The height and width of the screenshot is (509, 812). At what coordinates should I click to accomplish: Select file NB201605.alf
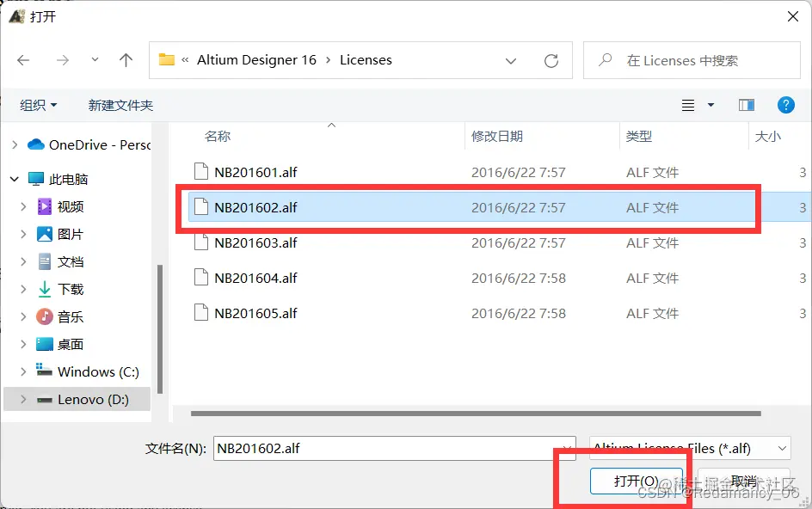pos(255,313)
